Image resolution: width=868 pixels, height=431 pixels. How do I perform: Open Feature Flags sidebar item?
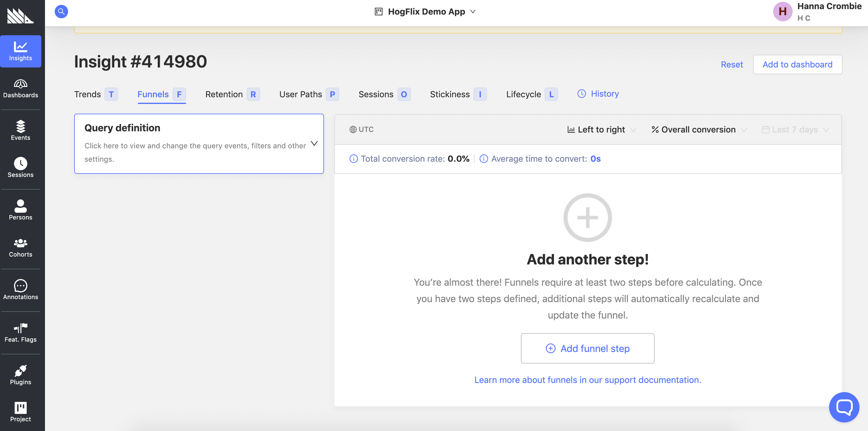[x=21, y=332]
